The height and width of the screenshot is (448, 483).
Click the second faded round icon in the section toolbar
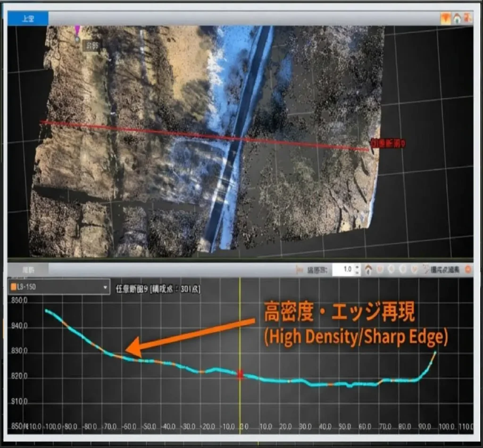(x=391, y=270)
